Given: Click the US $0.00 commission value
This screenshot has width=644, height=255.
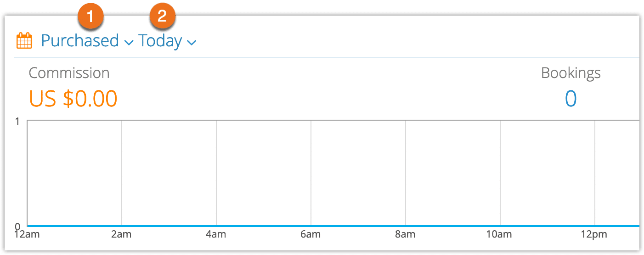Looking at the screenshot, I should (73, 98).
